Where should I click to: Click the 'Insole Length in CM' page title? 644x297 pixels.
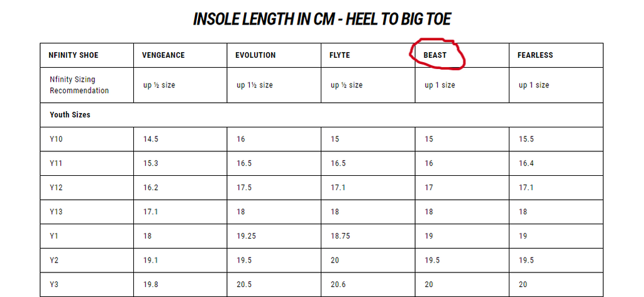pyautogui.click(x=322, y=19)
